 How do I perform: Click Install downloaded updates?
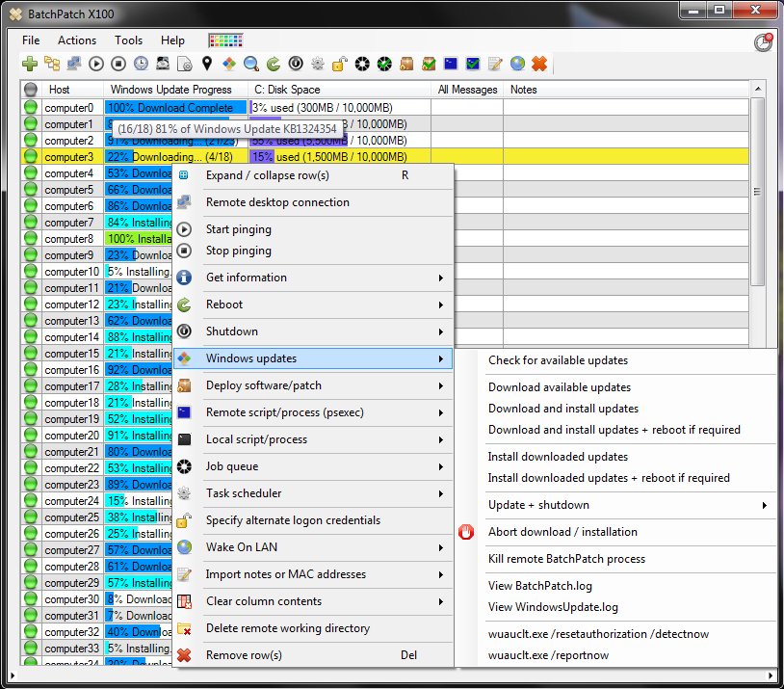click(616, 457)
